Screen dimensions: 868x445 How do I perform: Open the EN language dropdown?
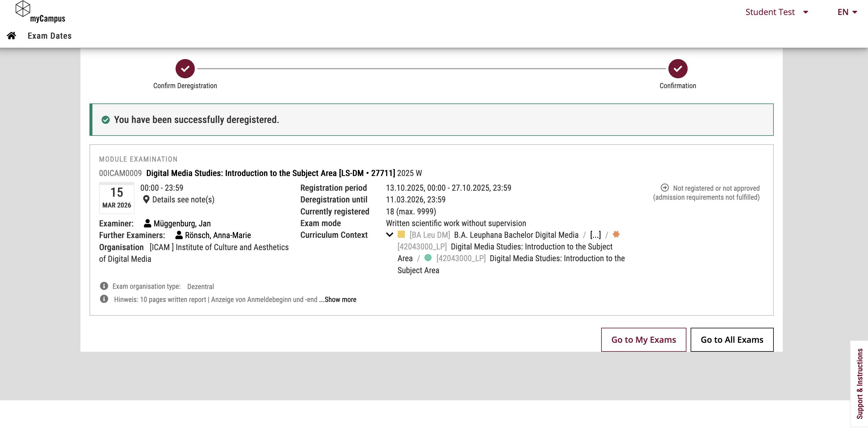(x=847, y=12)
